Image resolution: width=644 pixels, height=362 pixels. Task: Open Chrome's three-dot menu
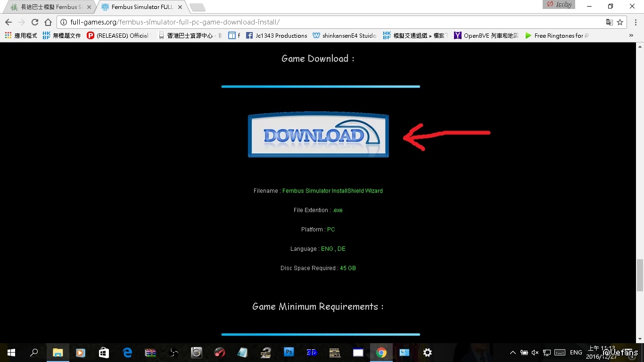(x=635, y=22)
